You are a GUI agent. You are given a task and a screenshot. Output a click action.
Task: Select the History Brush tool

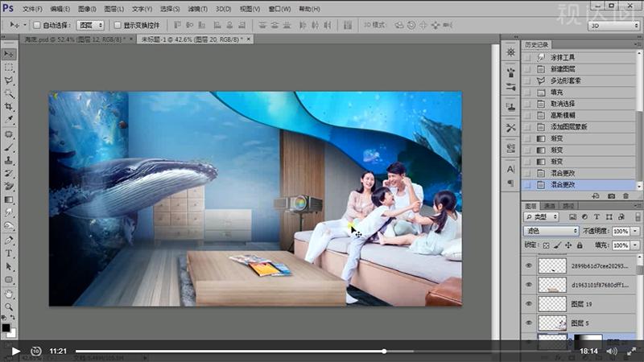pos(9,174)
